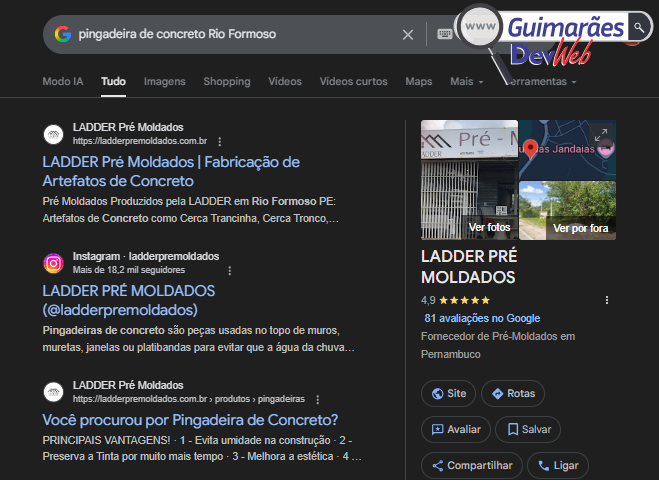Open LADDER Pré Moldados Fabricação de Artefatos link
659x482 pixels.
[x=171, y=171]
